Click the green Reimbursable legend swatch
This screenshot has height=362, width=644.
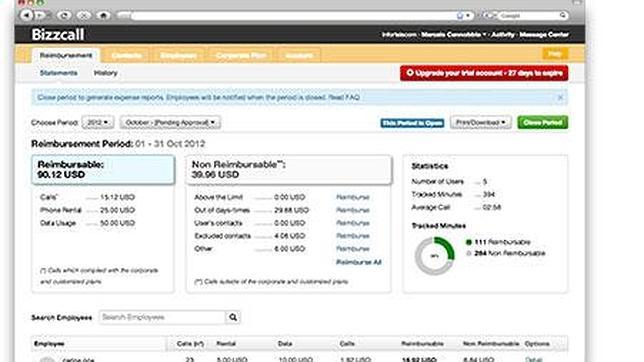point(469,242)
